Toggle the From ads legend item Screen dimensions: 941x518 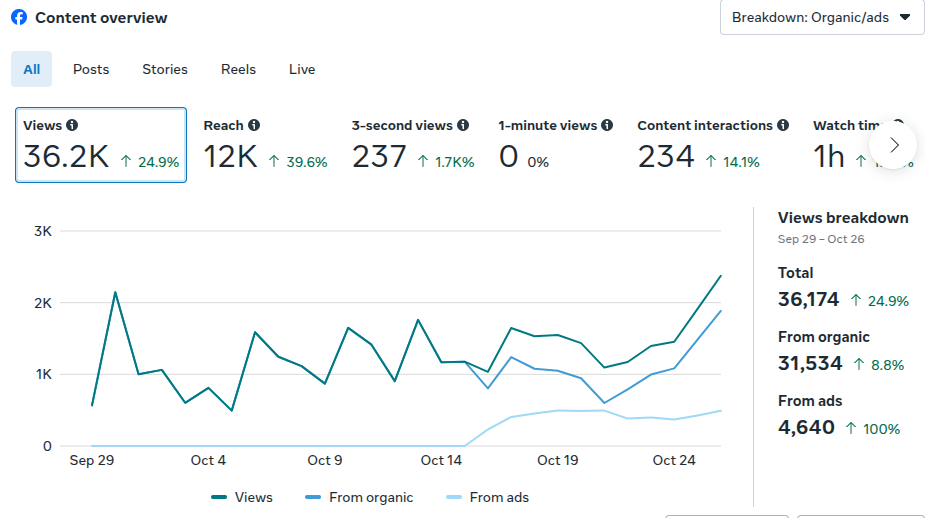tap(487, 497)
